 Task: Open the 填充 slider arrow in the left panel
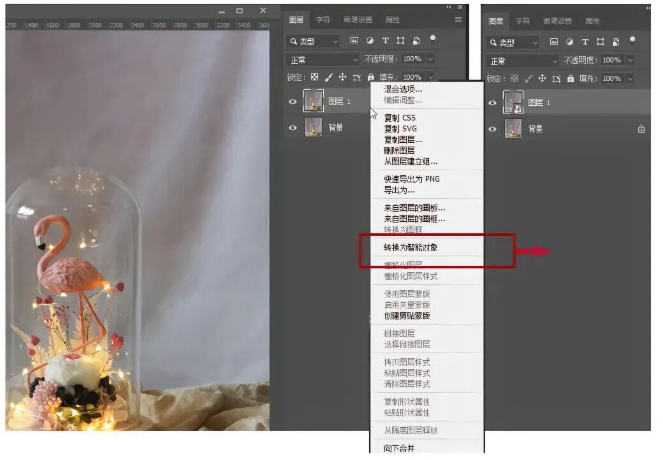coord(430,77)
